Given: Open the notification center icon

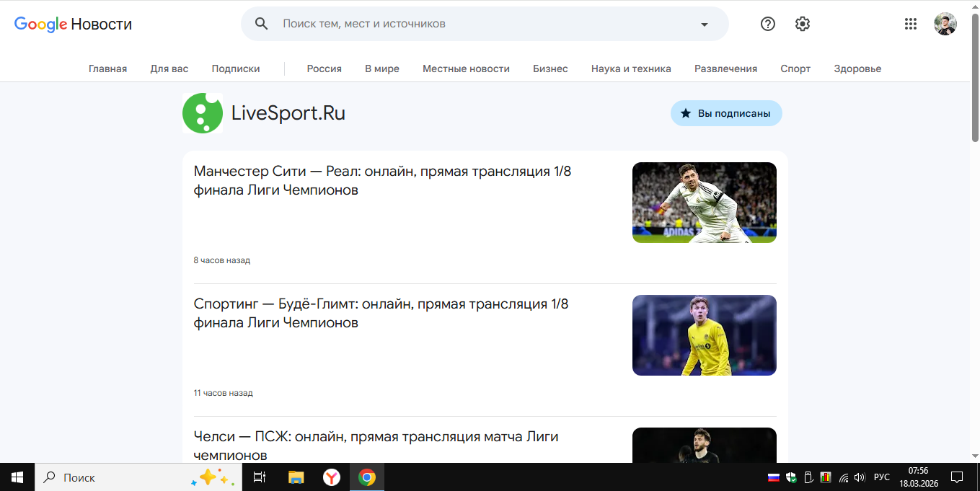Looking at the screenshot, I should 957,477.
